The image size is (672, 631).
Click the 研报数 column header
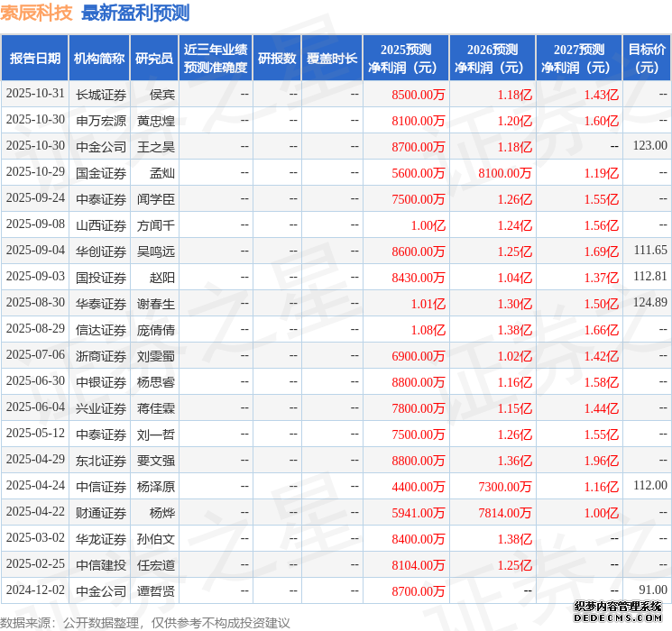pyautogui.click(x=277, y=59)
